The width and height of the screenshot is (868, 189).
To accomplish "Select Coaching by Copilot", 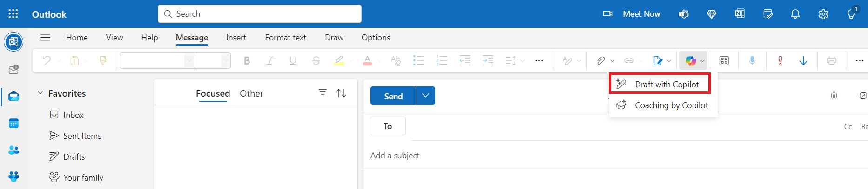I will point(663,105).
